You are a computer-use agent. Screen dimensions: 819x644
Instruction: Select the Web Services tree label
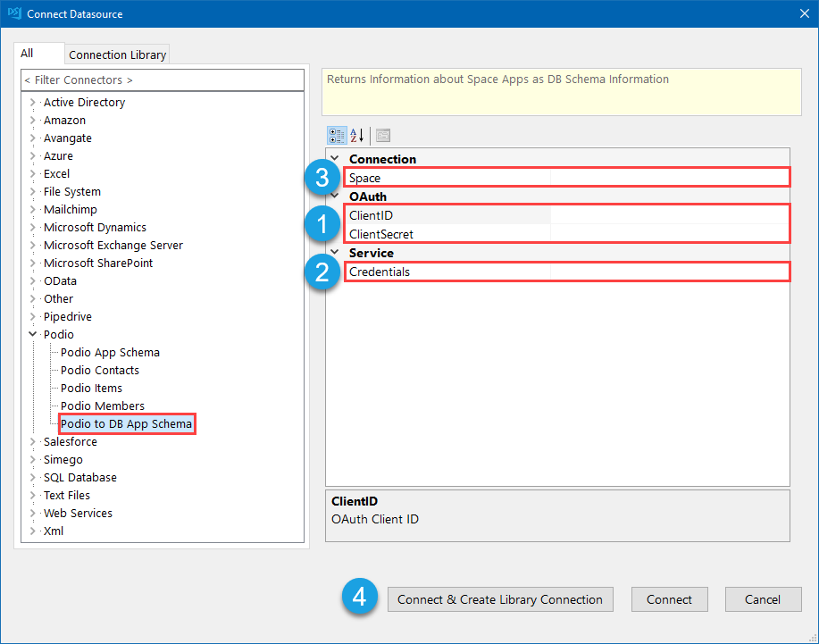[x=78, y=513]
